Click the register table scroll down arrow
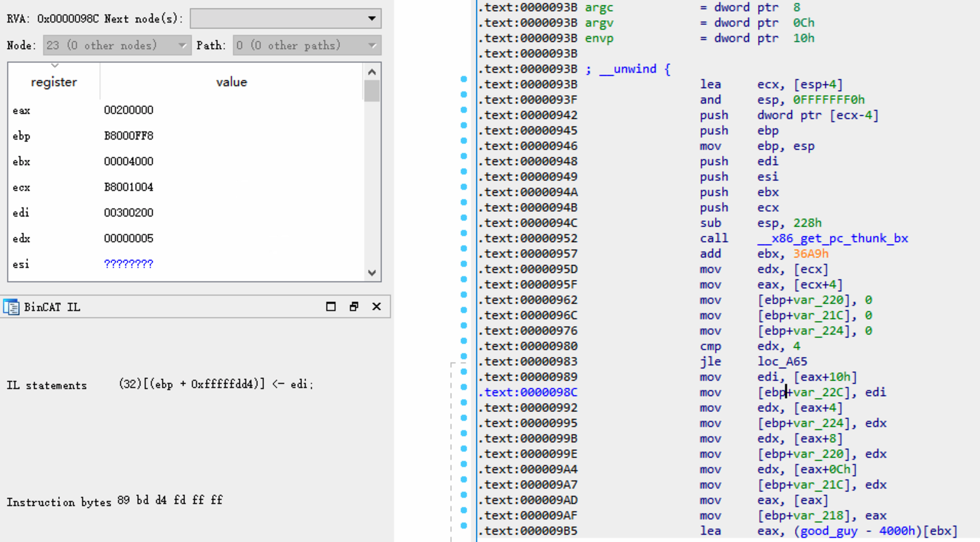Image resolution: width=980 pixels, height=542 pixels. pyautogui.click(x=372, y=273)
